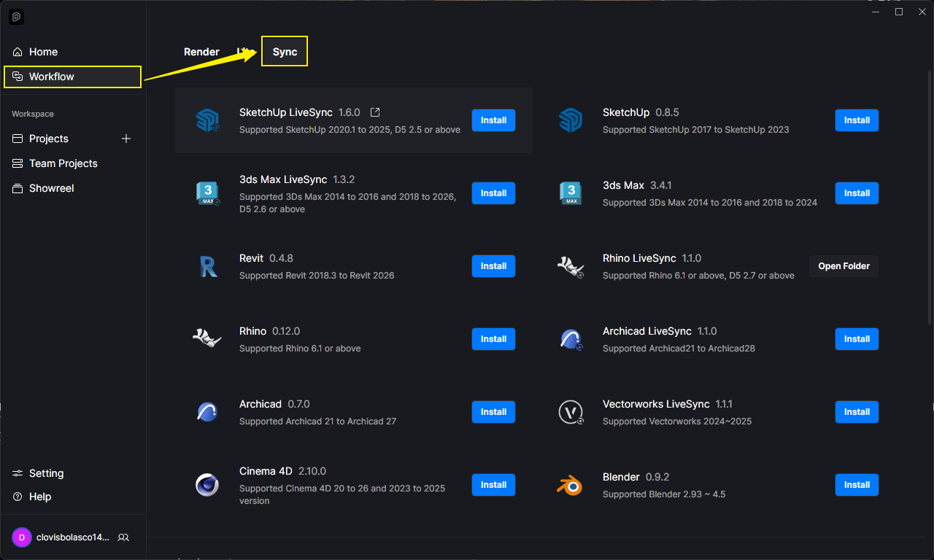This screenshot has height=560, width=934.
Task: Click the vertical scrollbar of plugin list
Action: (930, 197)
